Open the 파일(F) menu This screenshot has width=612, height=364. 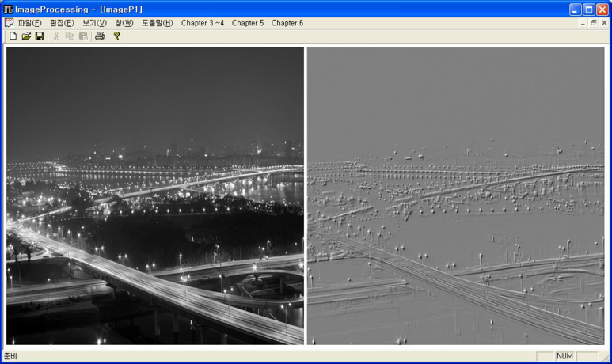(x=29, y=23)
